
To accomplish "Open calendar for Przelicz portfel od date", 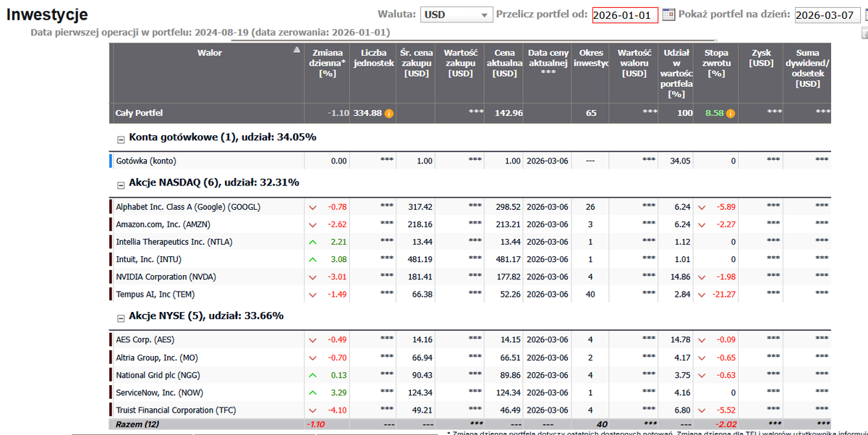I will (x=668, y=14).
